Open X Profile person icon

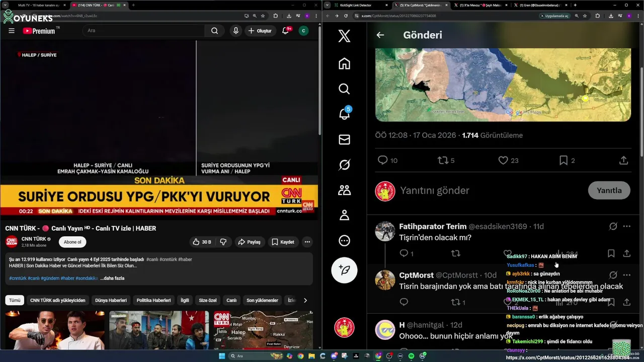(344, 215)
